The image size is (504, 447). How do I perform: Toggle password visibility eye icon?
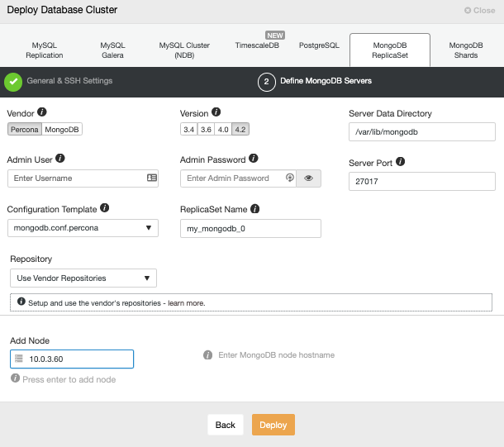pos(308,178)
